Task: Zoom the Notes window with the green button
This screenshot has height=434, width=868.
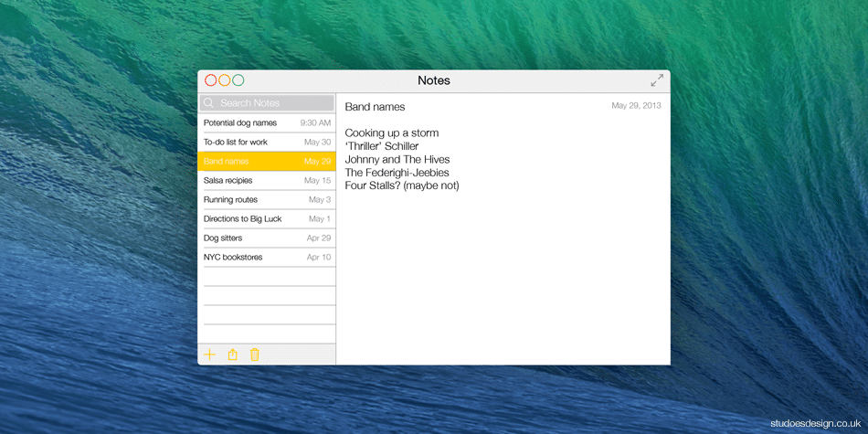Action: point(238,80)
